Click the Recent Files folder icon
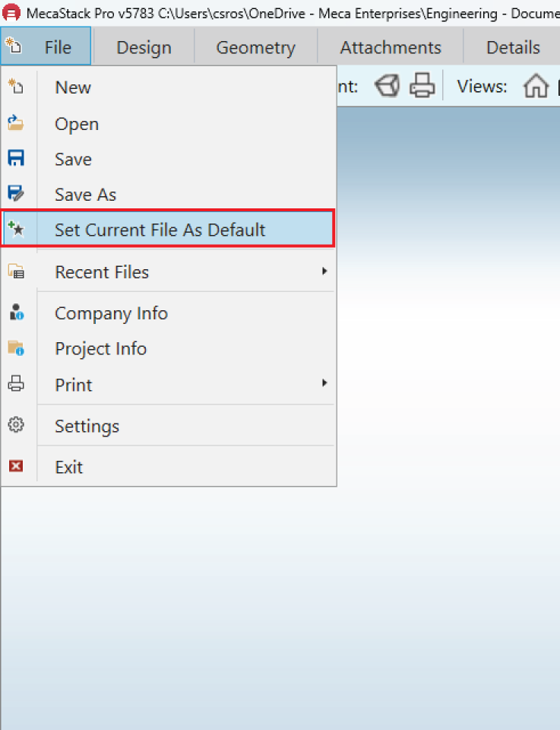 tap(16, 271)
